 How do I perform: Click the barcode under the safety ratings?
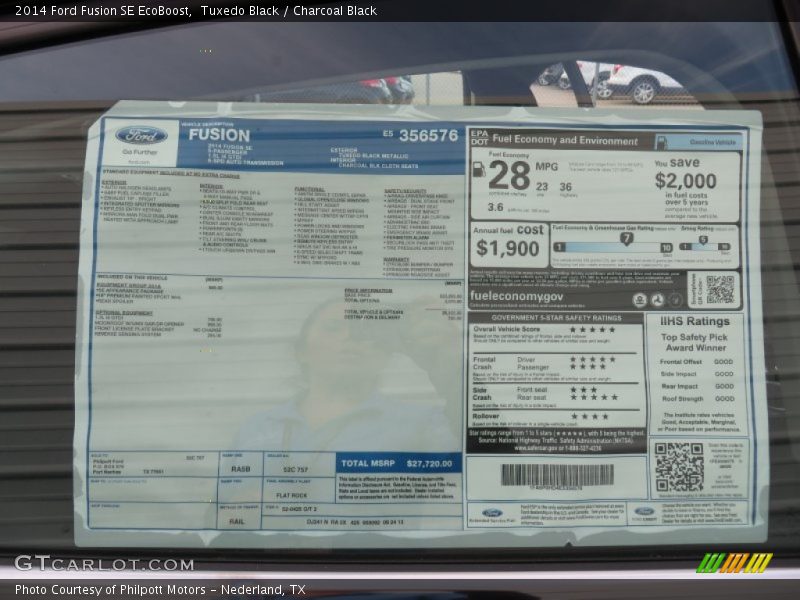(x=557, y=475)
